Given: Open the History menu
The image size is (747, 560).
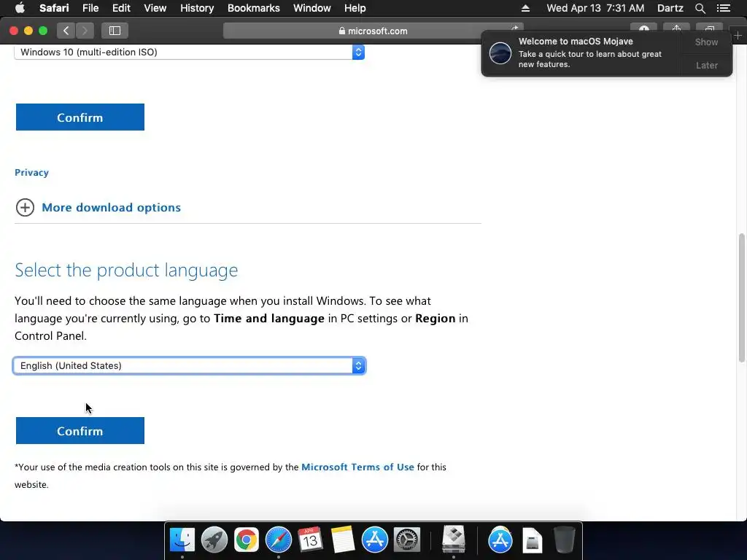Looking at the screenshot, I should [197, 8].
